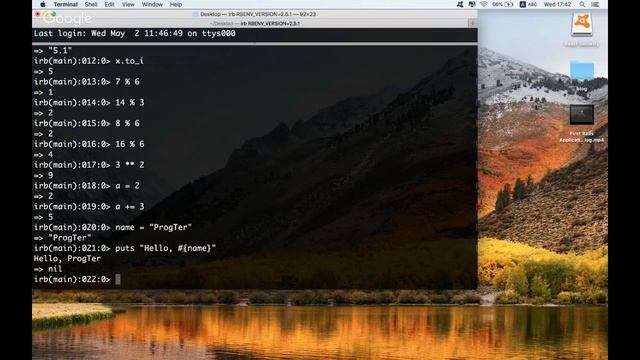Open the Apple menu
This screenshot has width=640, height=360.
[x=43, y=4]
